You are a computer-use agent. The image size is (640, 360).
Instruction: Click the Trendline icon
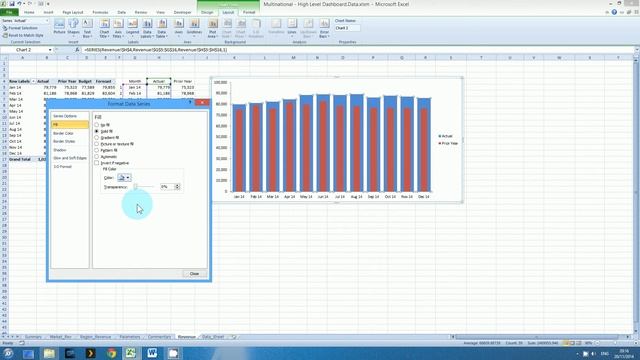point(276,27)
